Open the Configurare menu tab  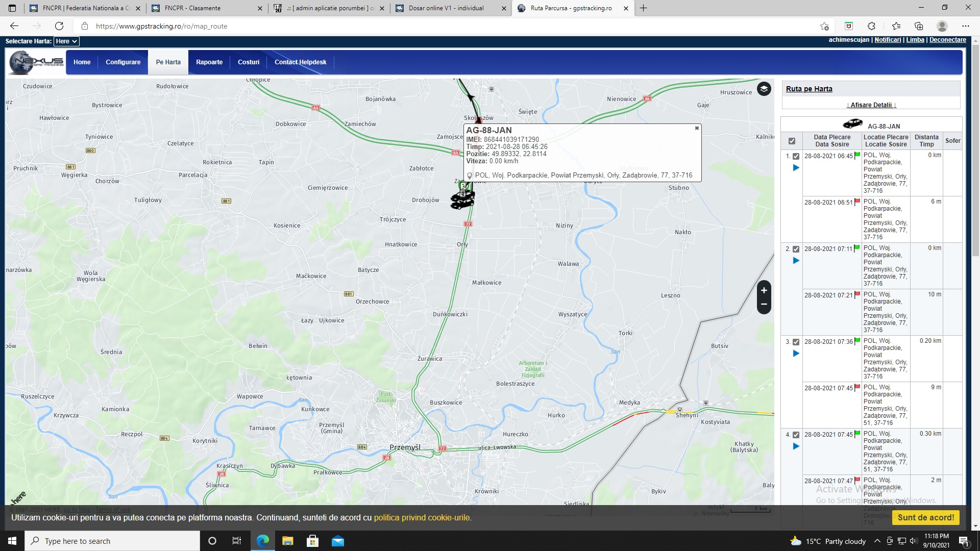click(x=123, y=62)
